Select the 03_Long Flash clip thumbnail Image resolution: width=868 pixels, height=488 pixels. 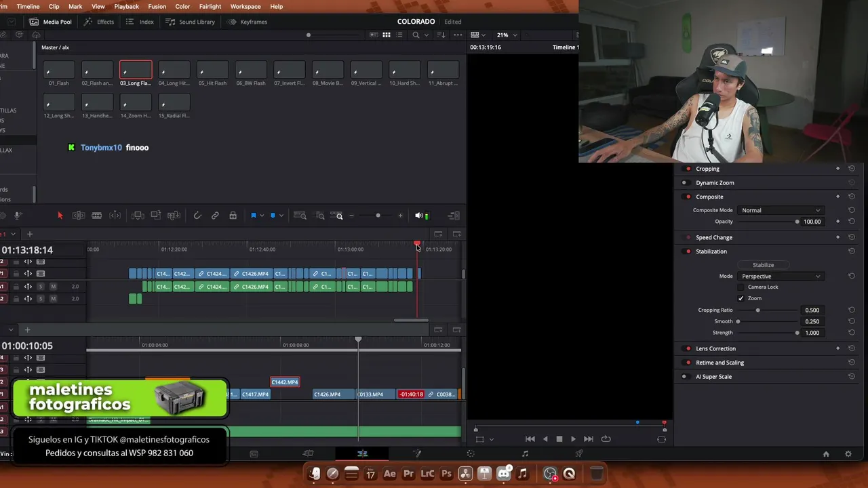coord(136,70)
